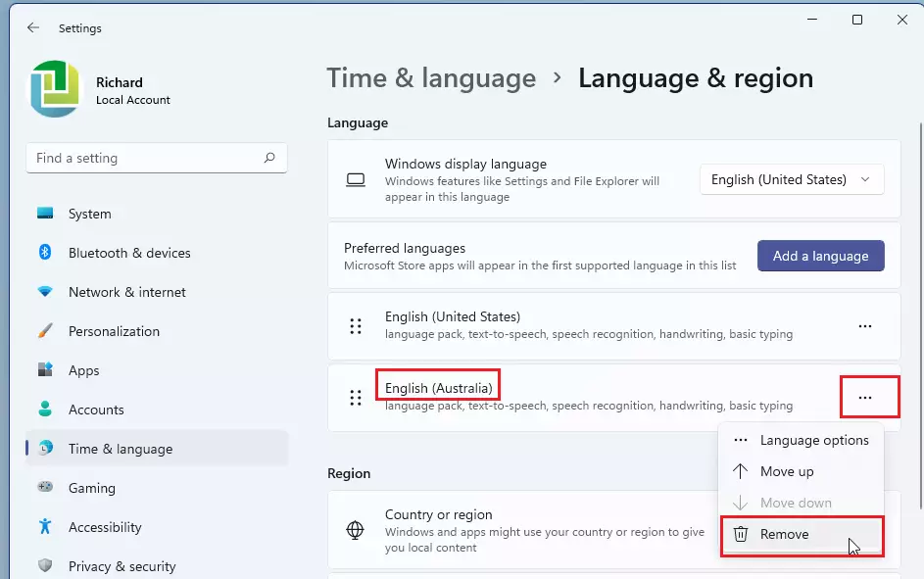
Task: Choose Language options from context menu
Action: pos(802,440)
